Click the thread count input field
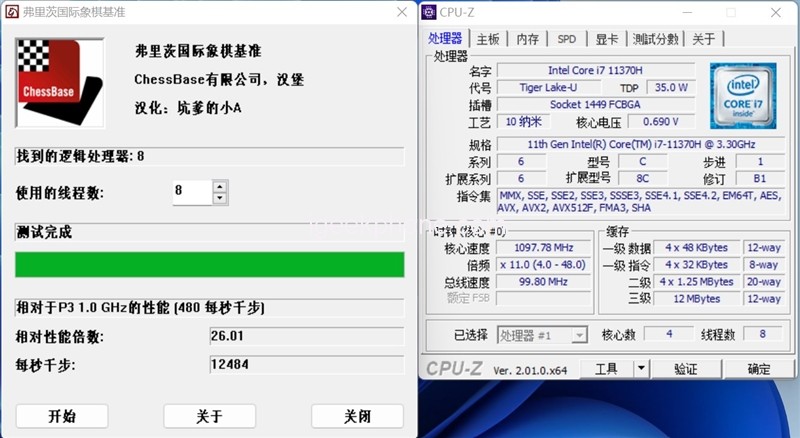 click(x=192, y=191)
